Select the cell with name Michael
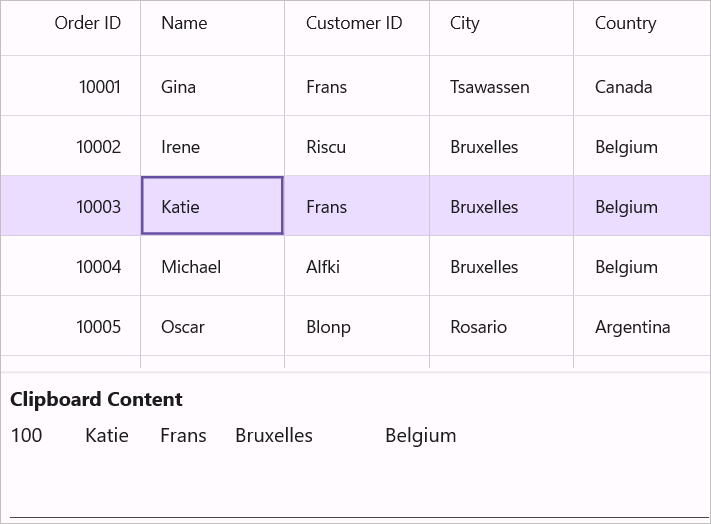 [x=191, y=267]
